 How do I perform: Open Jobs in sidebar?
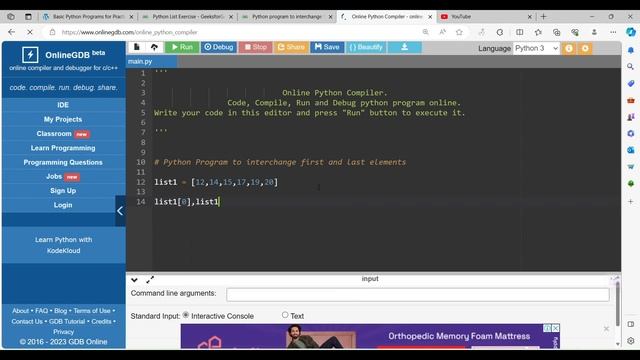pyautogui.click(x=63, y=176)
